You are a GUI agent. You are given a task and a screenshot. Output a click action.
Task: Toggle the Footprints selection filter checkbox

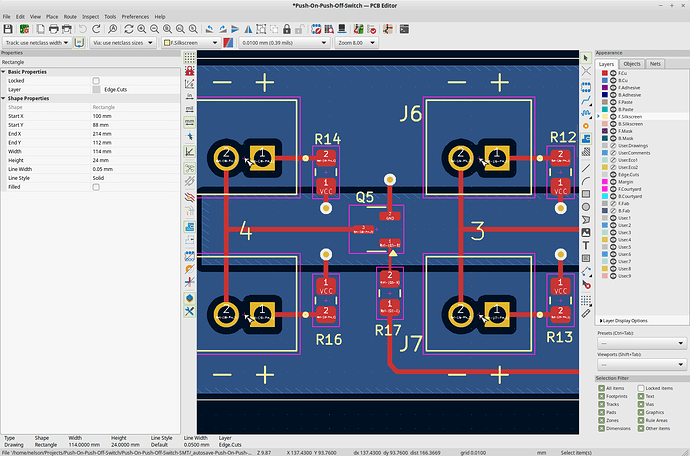tap(602, 396)
